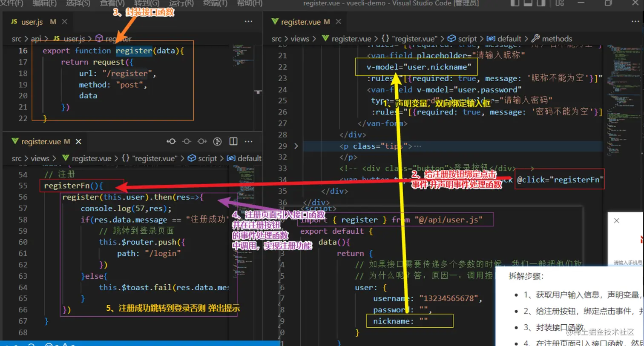Open api breadcrumb in user.js editor
644x346 pixels.
coord(36,38)
